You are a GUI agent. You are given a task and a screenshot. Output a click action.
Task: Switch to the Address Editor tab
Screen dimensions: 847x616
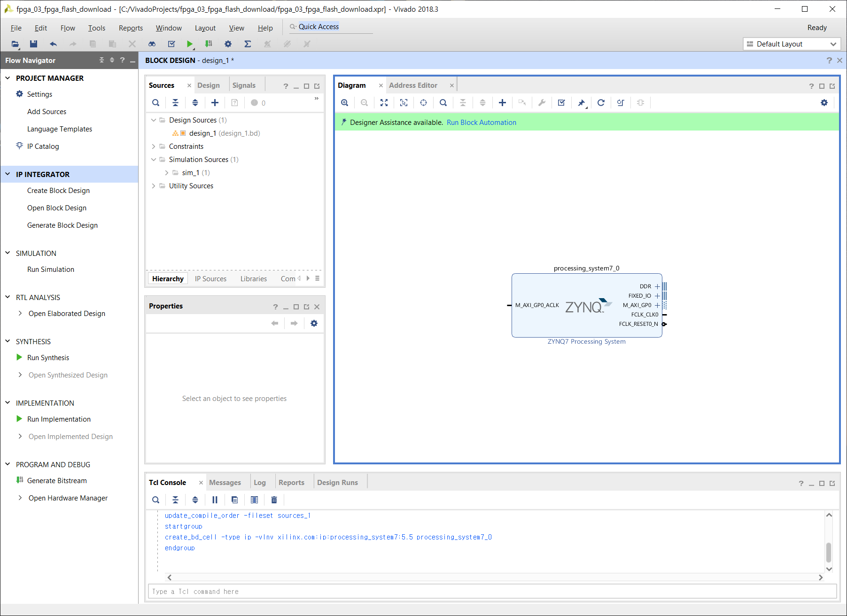tap(413, 85)
